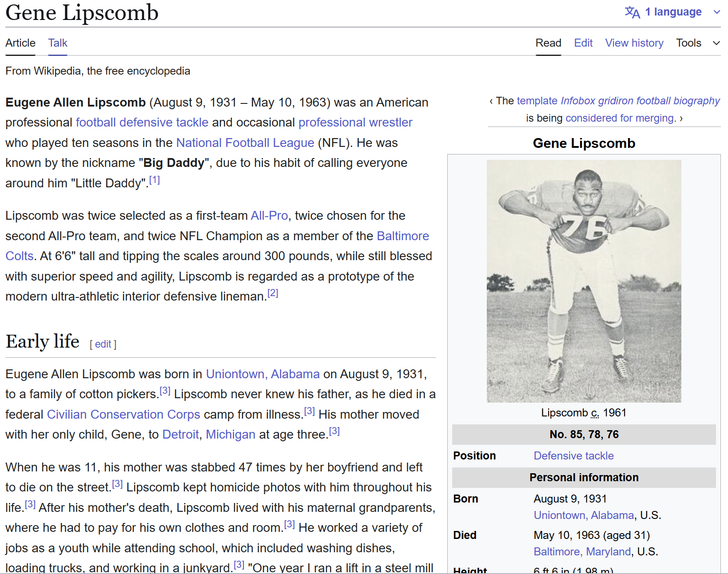Edit the Early life section
This screenshot has height=574, width=728.
103,344
